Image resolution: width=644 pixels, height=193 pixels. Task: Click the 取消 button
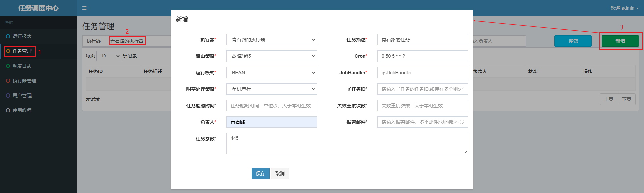[x=280, y=173]
